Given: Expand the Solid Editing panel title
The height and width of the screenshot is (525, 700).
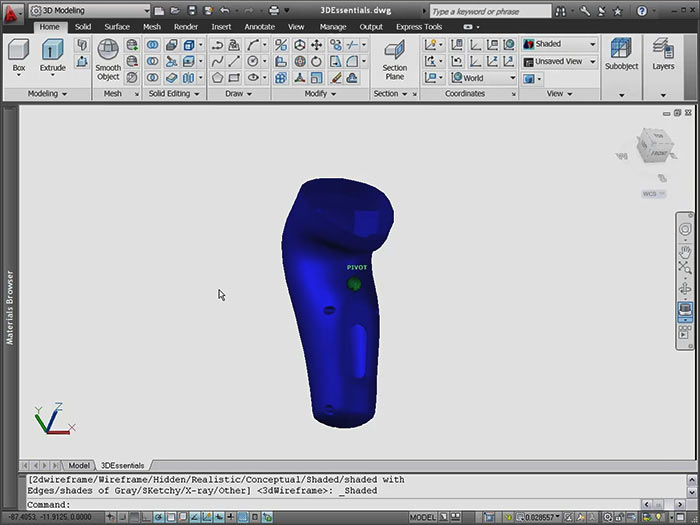Looking at the screenshot, I should tap(174, 93).
